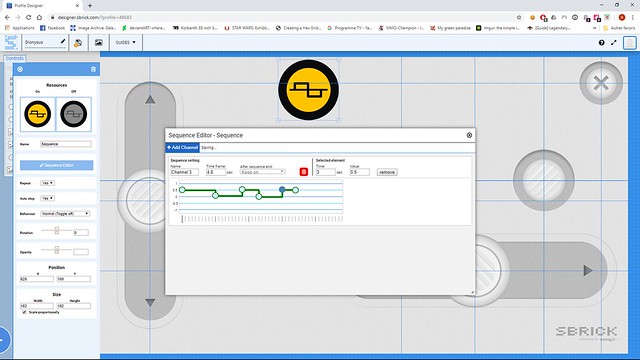
Task: Go back in browser history
Action: (x=7, y=18)
